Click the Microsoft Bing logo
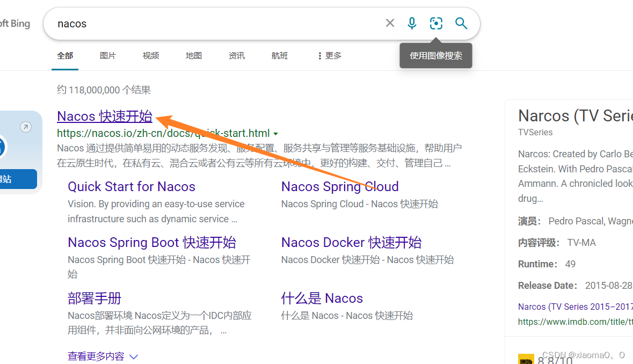The image size is (633, 364). [15, 24]
